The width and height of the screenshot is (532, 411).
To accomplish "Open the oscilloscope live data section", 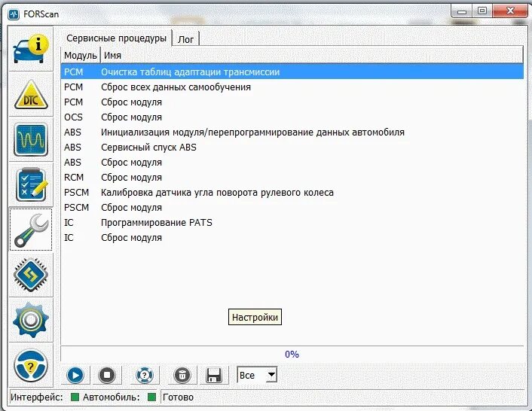I will [x=31, y=139].
